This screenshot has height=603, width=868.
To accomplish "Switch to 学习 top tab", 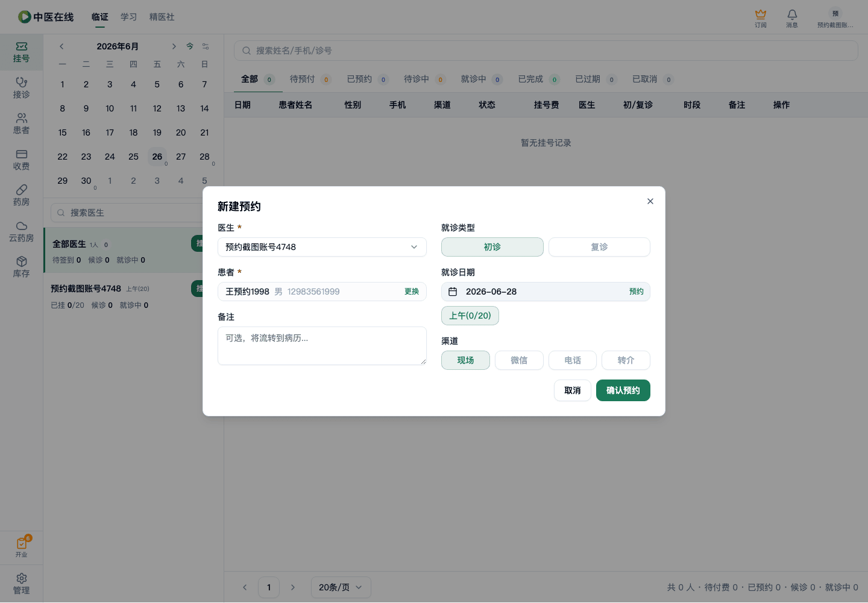I will tap(129, 17).
